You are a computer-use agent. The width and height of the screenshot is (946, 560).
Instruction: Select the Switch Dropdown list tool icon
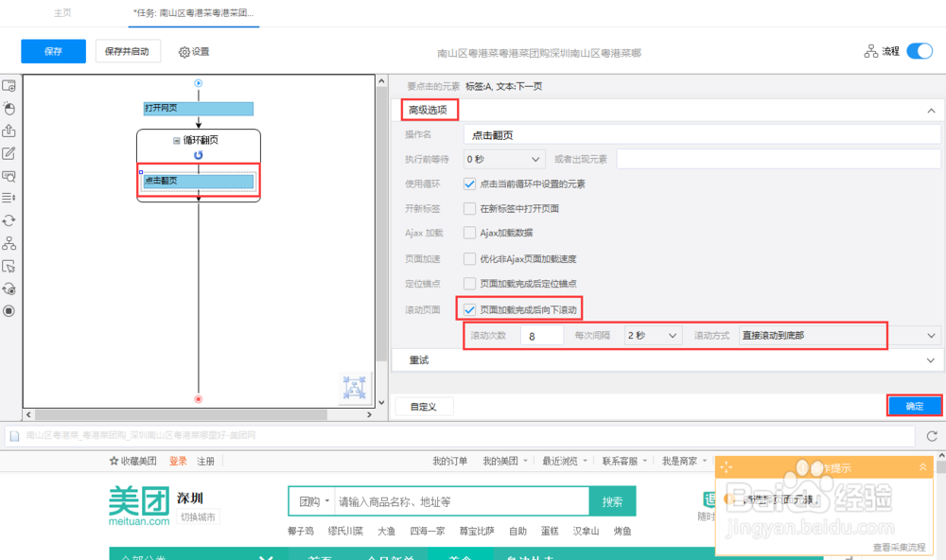(x=9, y=198)
